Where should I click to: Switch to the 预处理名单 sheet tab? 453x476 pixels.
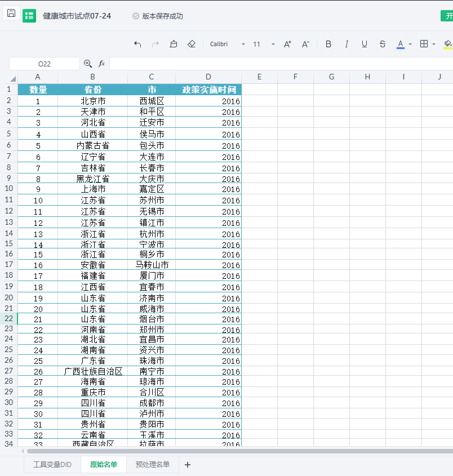[153, 465]
